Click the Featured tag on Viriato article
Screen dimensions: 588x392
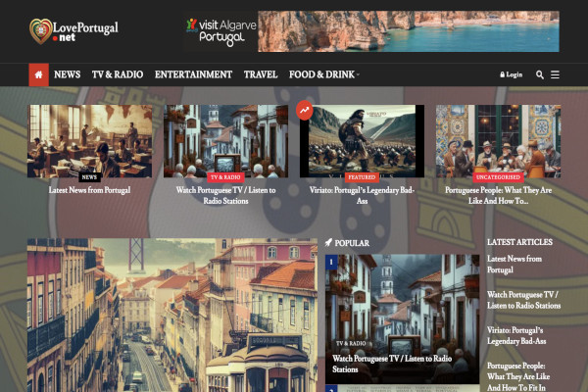point(361,177)
